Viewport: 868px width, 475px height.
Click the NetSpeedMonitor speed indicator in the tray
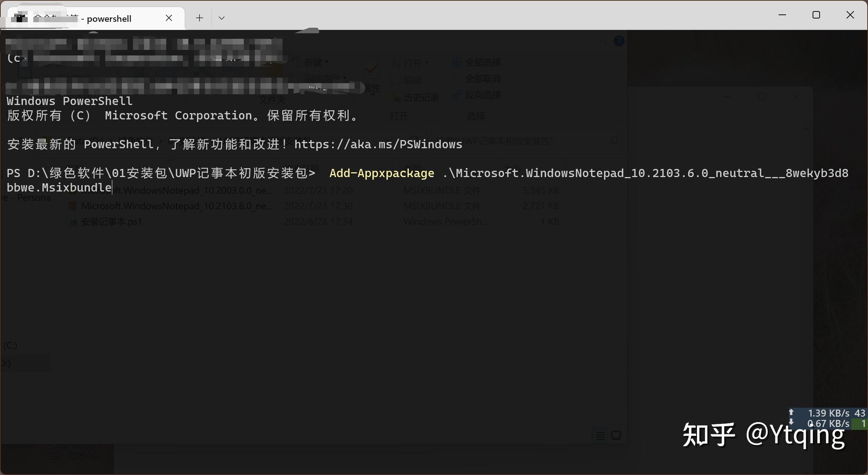(x=829, y=418)
